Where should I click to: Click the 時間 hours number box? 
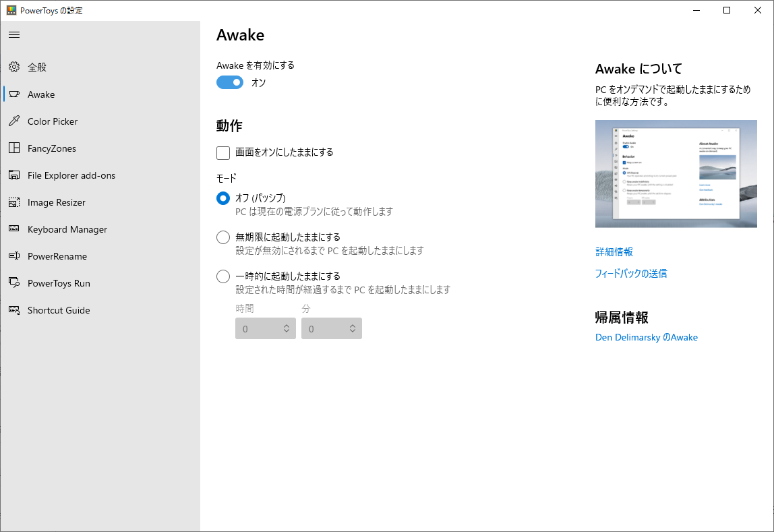pos(266,328)
